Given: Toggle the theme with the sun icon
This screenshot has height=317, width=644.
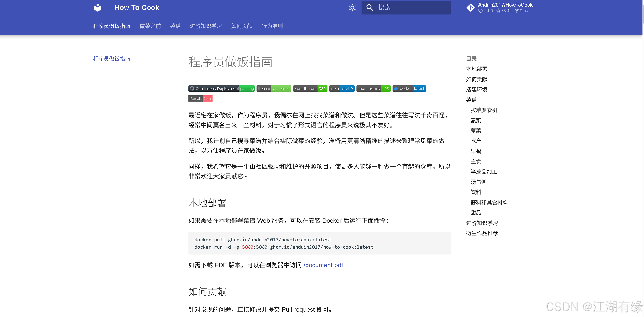Looking at the screenshot, I should (x=352, y=8).
